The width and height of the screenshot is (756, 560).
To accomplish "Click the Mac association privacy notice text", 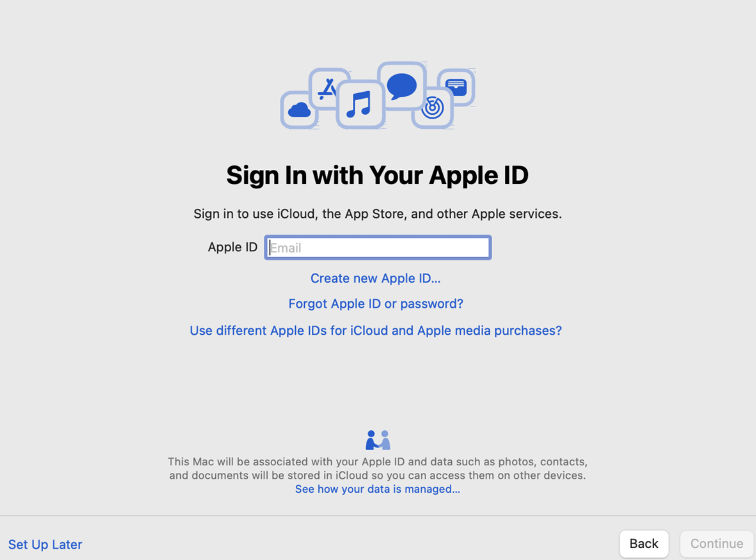I will (x=377, y=468).
